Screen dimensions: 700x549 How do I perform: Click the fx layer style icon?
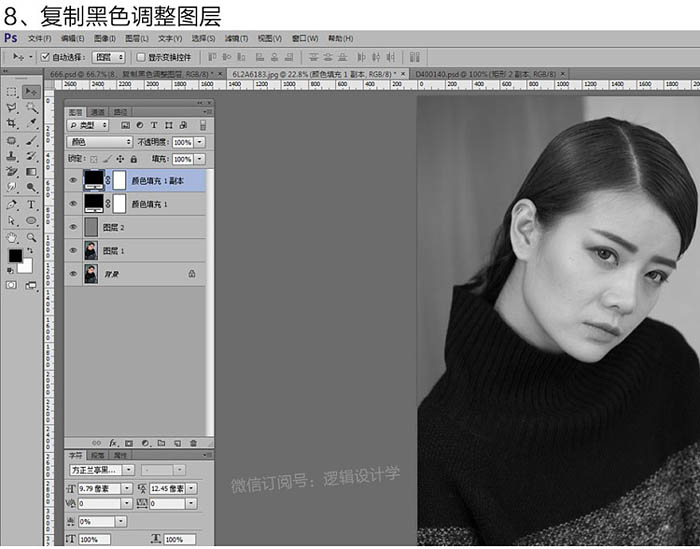tap(113, 443)
